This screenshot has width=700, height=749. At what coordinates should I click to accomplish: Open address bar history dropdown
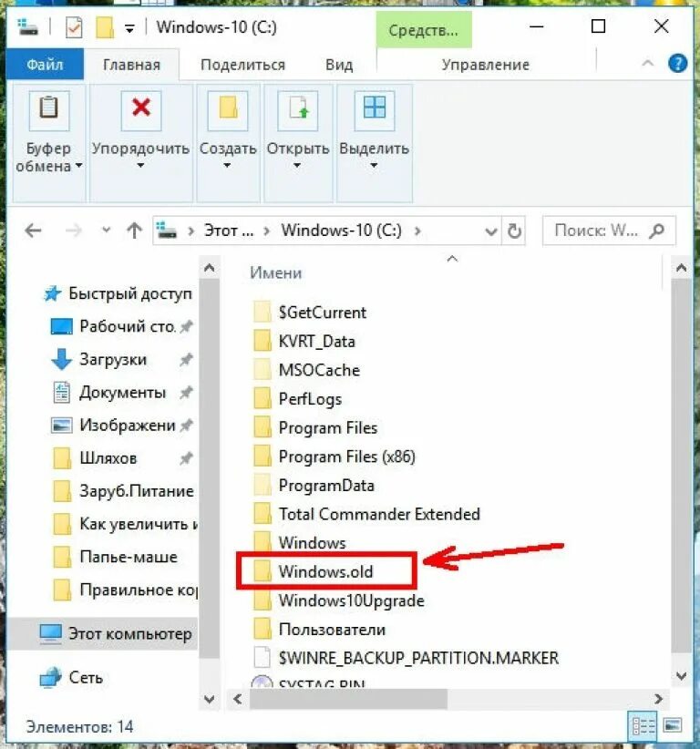(490, 231)
